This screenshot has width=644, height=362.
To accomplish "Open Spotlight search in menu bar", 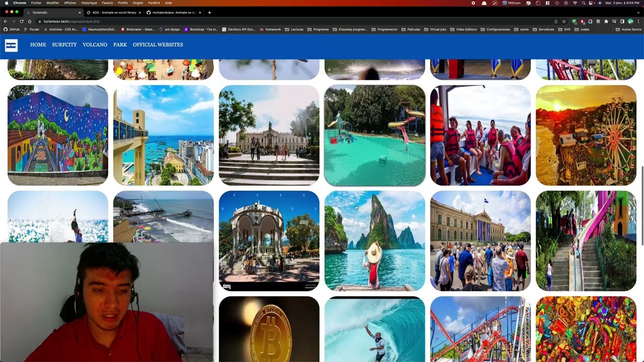I will [583, 3].
